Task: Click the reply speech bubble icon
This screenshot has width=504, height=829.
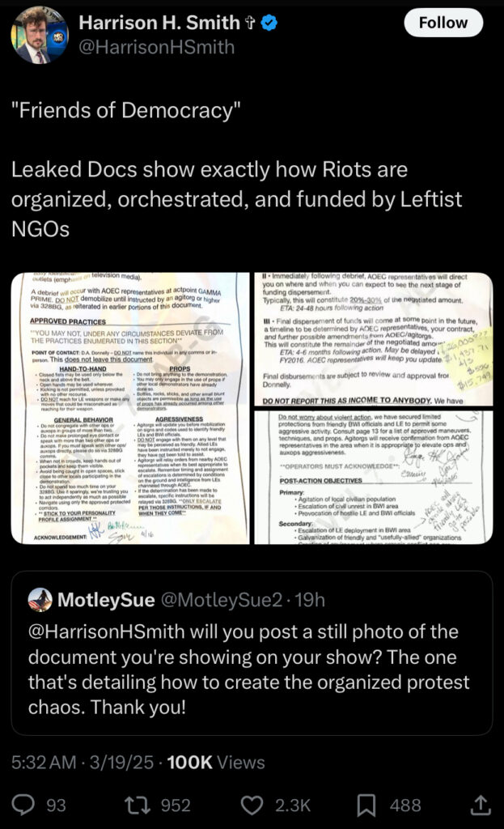Action: click(23, 805)
